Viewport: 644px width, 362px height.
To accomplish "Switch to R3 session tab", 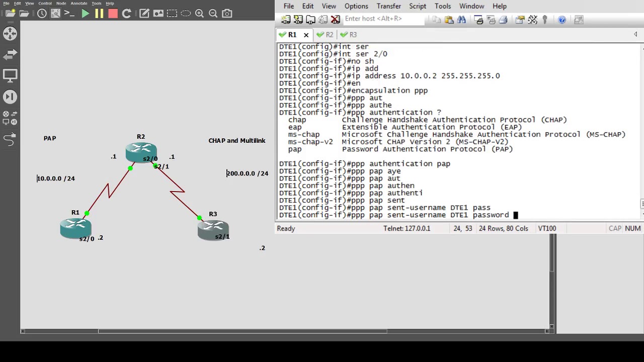I will click(348, 35).
